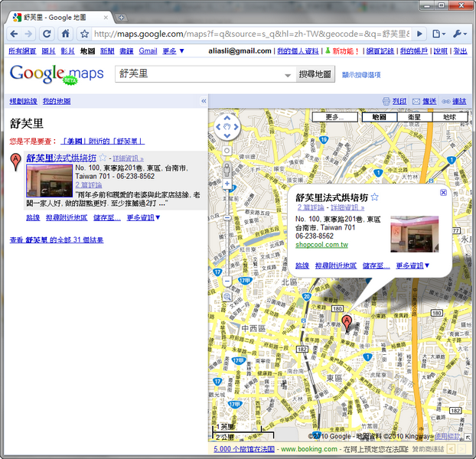Click the chain link icon for 連結
This screenshot has height=459, width=476.
[x=446, y=101]
